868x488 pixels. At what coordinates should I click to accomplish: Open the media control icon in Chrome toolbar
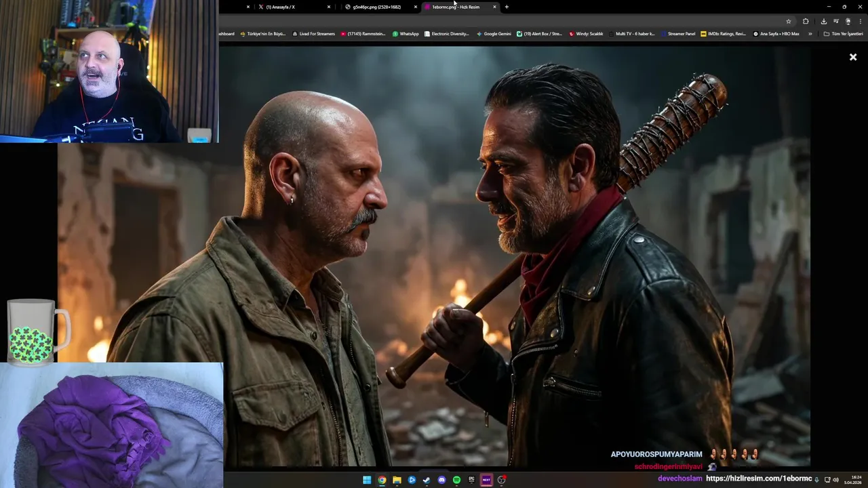click(836, 21)
